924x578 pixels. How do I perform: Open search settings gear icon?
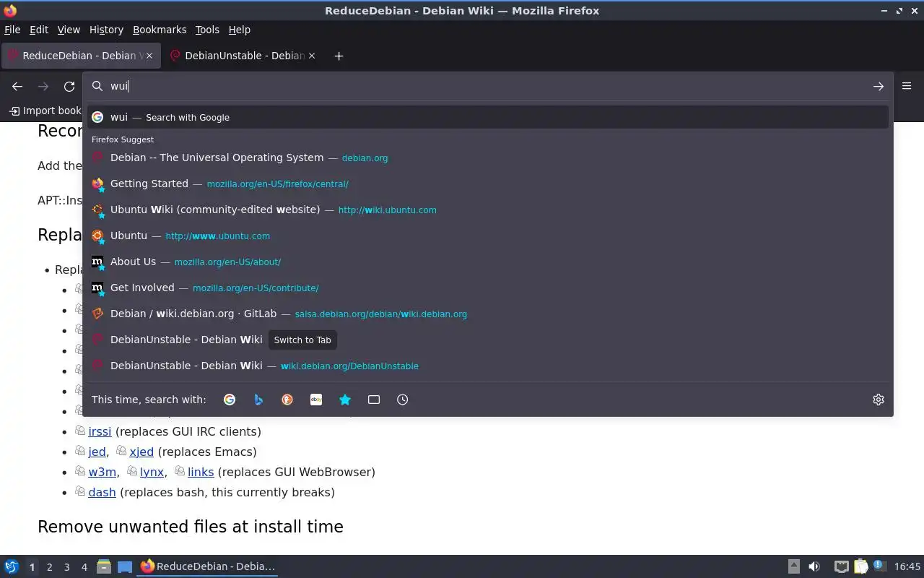click(x=879, y=400)
